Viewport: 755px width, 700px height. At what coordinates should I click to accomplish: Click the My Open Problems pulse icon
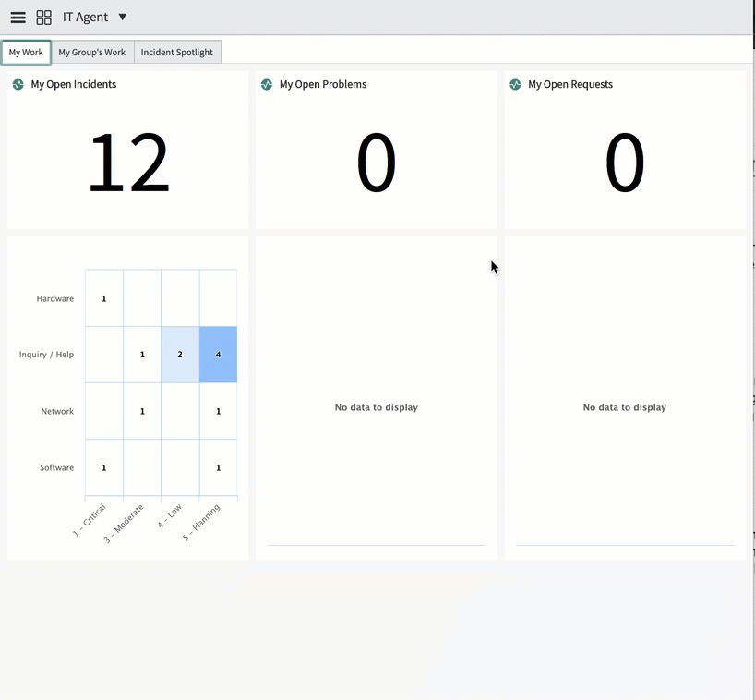pyautogui.click(x=266, y=84)
